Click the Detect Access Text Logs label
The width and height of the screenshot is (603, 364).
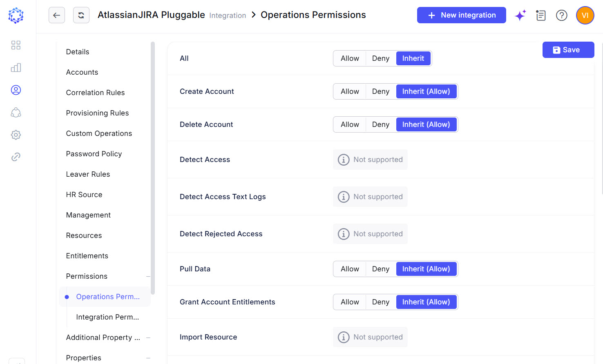click(223, 197)
